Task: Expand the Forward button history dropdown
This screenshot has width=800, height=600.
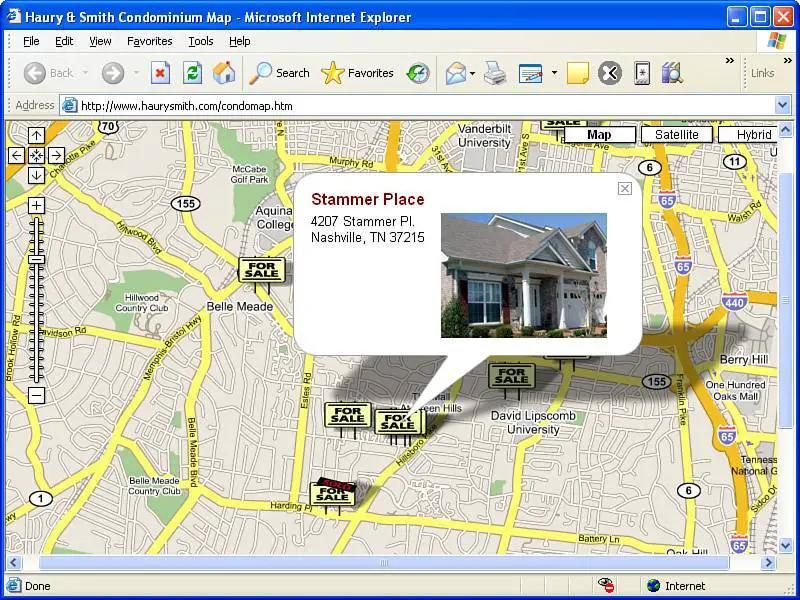Action: [136, 73]
